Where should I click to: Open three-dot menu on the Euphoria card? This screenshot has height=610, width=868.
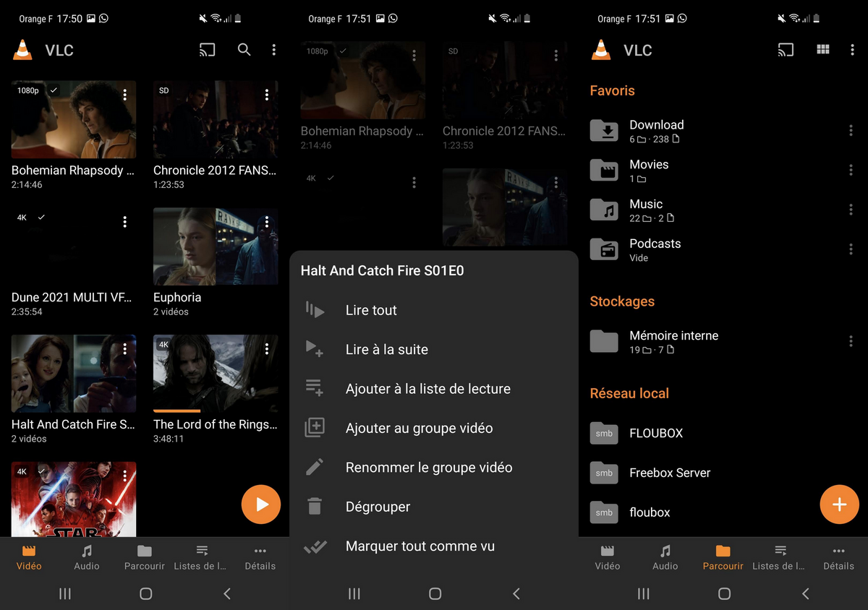tap(267, 222)
